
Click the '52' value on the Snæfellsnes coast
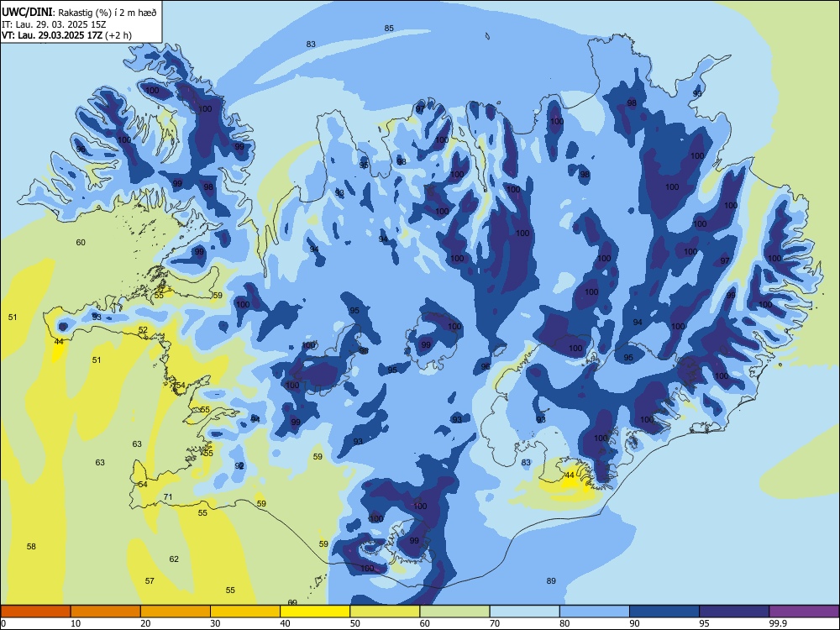[143, 330]
